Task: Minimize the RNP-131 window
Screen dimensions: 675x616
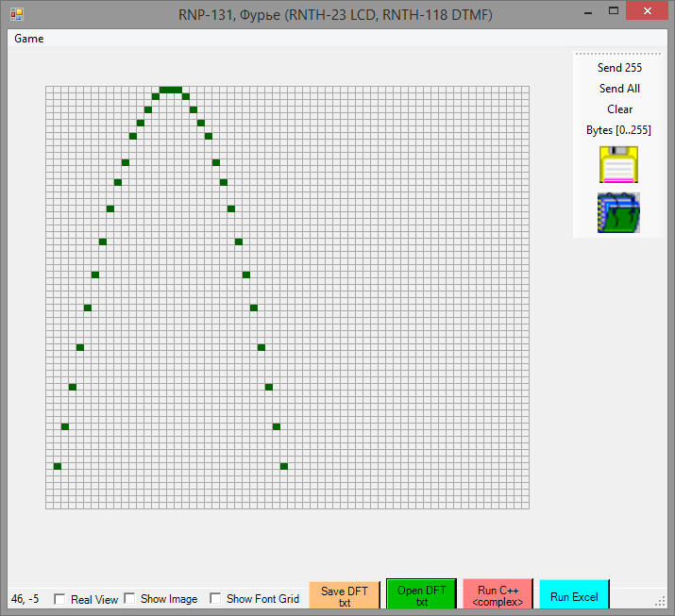Action: click(x=588, y=11)
